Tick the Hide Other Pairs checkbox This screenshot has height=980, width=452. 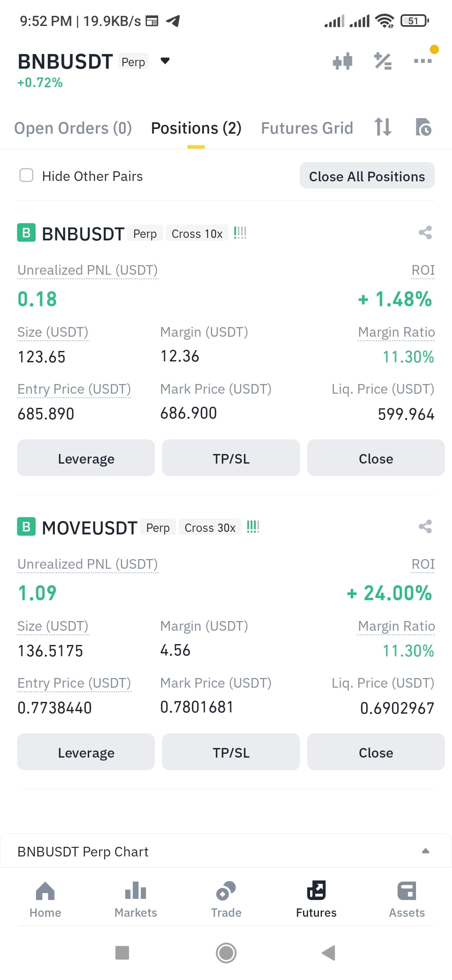26,175
